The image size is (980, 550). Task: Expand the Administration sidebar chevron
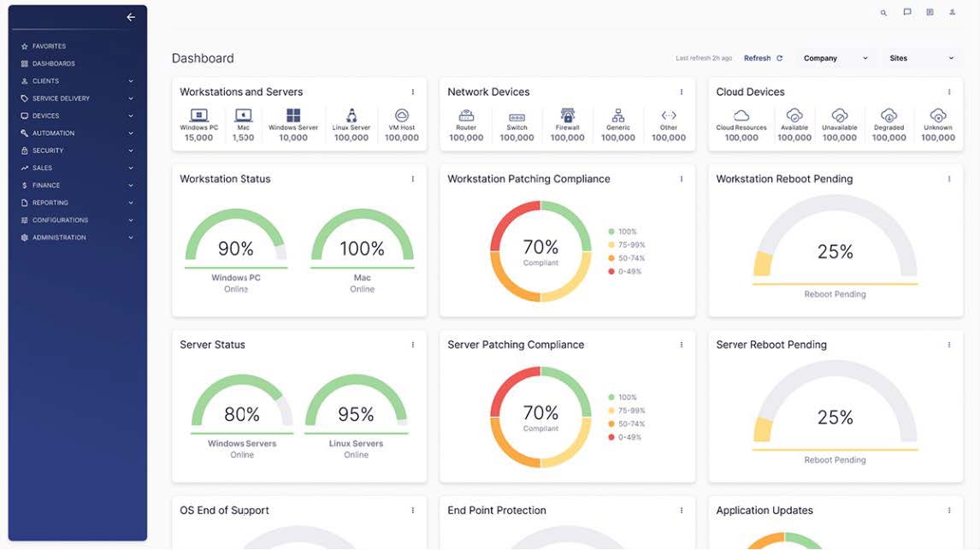tap(131, 238)
